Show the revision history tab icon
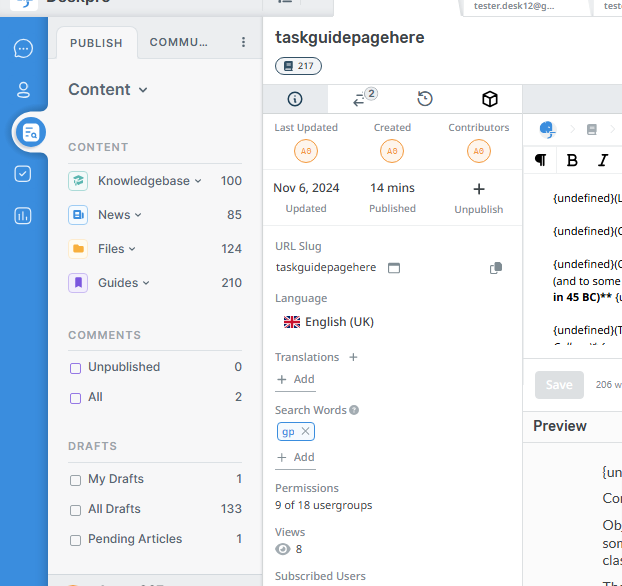 (x=425, y=99)
